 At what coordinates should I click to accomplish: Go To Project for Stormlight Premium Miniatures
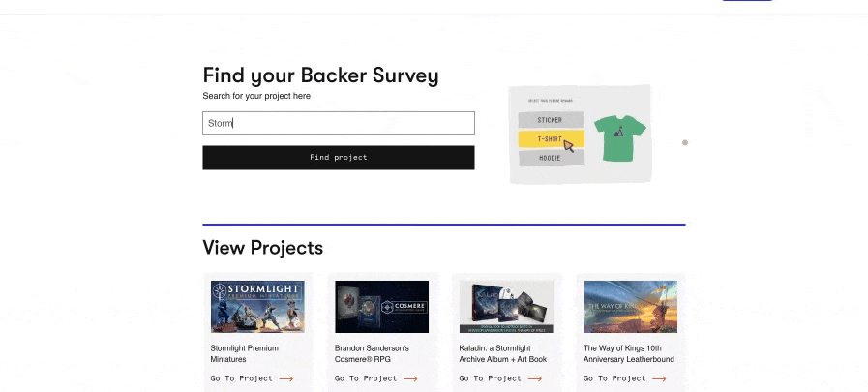(252, 378)
